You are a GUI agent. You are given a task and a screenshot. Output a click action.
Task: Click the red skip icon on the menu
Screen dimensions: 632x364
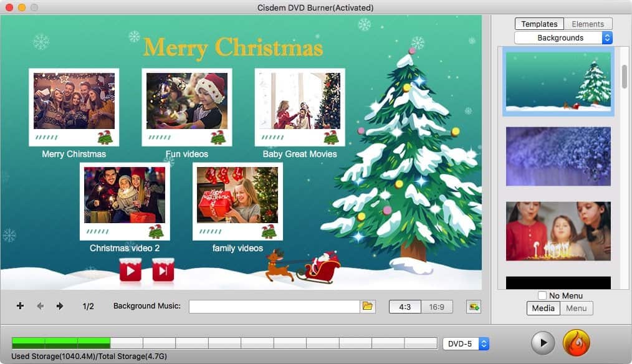(x=163, y=271)
